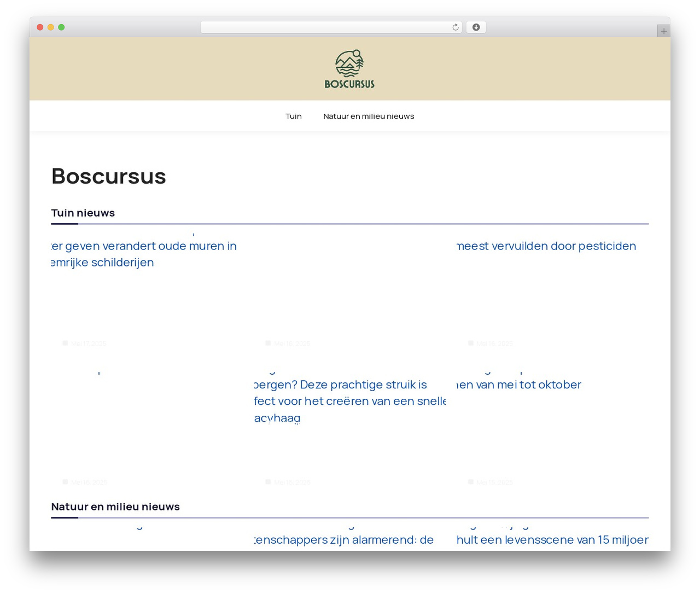Open Natuur en milieu nieuws in the navigation menu
Screen dimensions: 700x593
point(369,116)
